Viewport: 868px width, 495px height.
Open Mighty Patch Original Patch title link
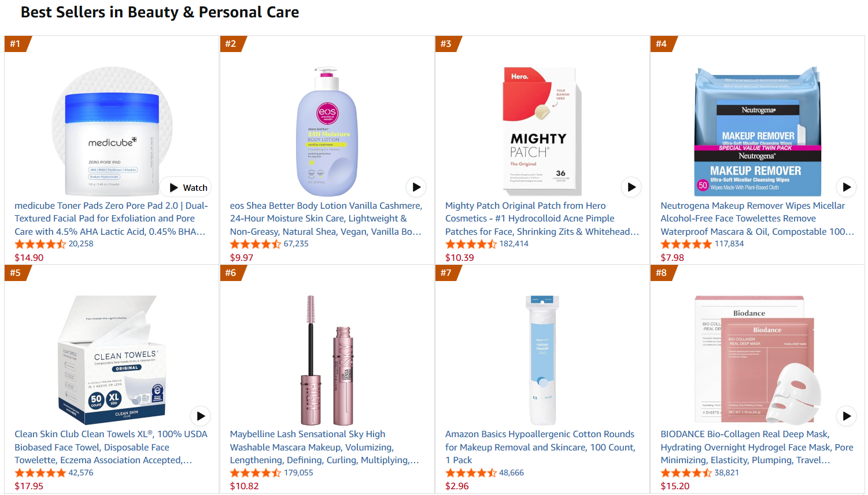pos(542,219)
